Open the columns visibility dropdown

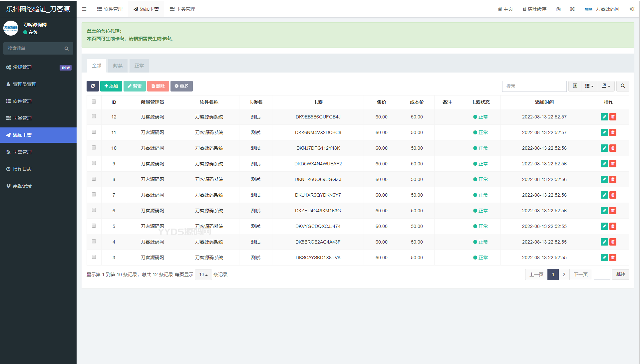pyautogui.click(x=589, y=86)
